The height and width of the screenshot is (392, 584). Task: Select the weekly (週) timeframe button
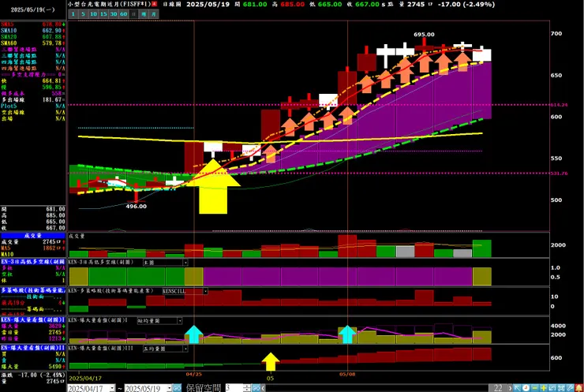[x=144, y=14]
